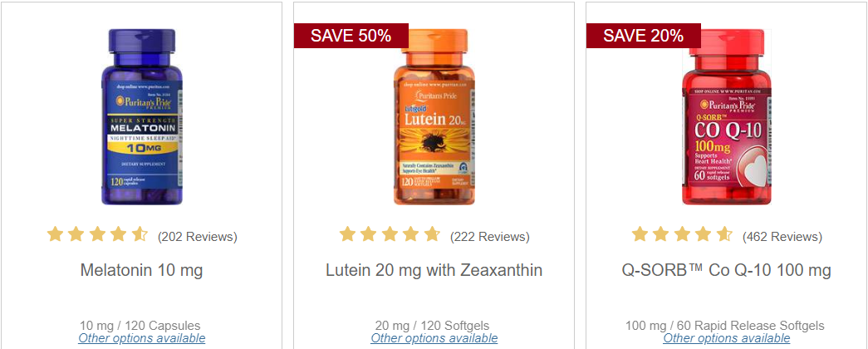This screenshot has width=868, height=349.
Task: Open the Melatonin 10 mg bottle image
Action: (142, 117)
